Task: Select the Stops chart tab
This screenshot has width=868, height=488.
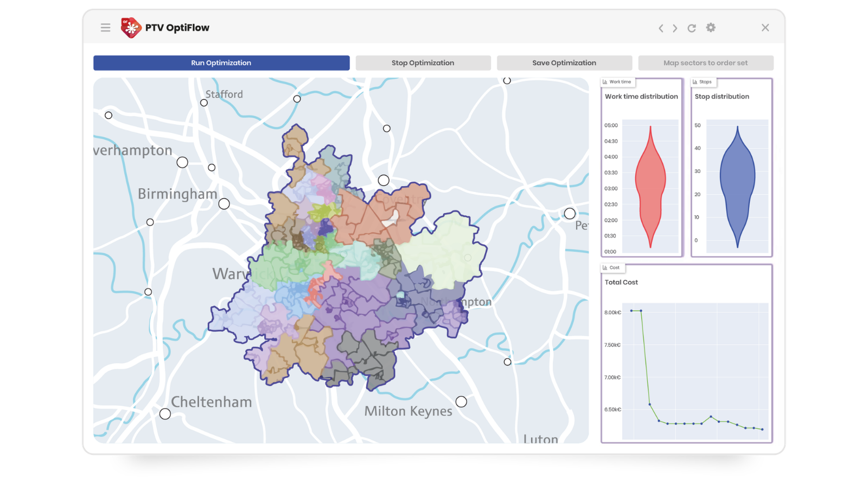Action: [703, 82]
